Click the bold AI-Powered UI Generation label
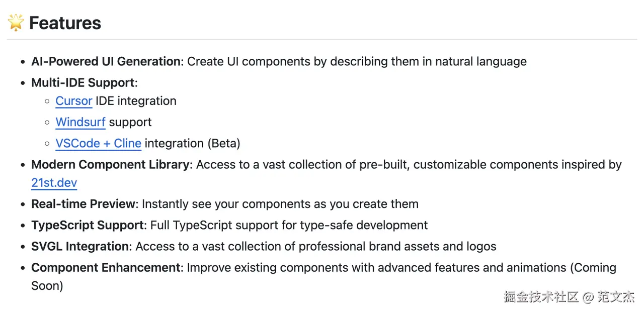The width and height of the screenshot is (644, 313). pos(106,61)
